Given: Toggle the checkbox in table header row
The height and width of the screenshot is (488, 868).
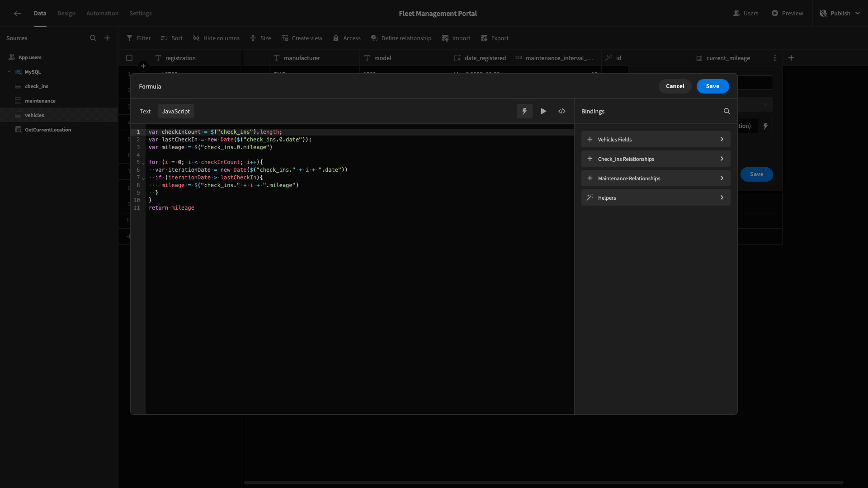Looking at the screenshot, I should click(129, 58).
